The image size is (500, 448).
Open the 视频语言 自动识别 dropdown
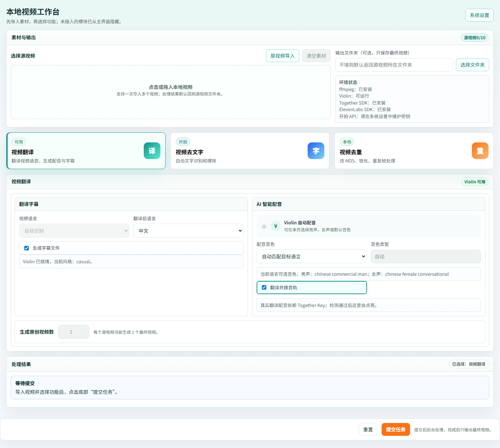click(x=74, y=231)
